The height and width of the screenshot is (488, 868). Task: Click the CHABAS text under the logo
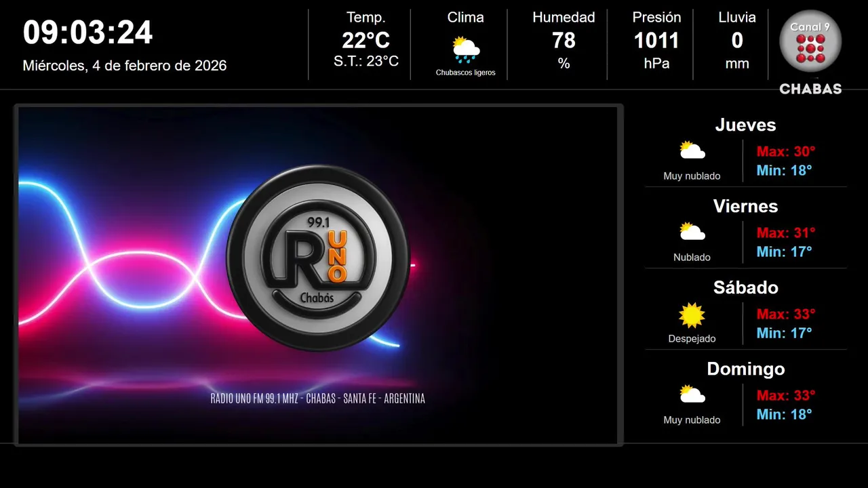810,89
